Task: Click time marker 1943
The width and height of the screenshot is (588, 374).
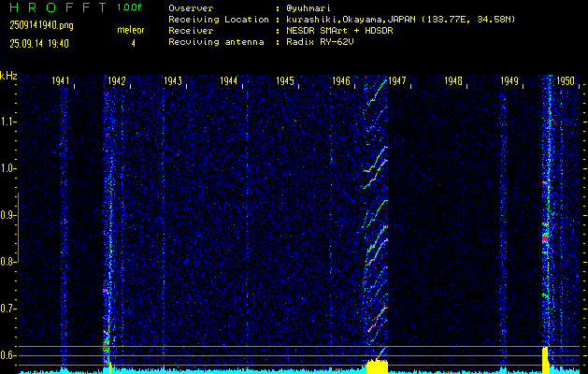Action: pos(173,80)
